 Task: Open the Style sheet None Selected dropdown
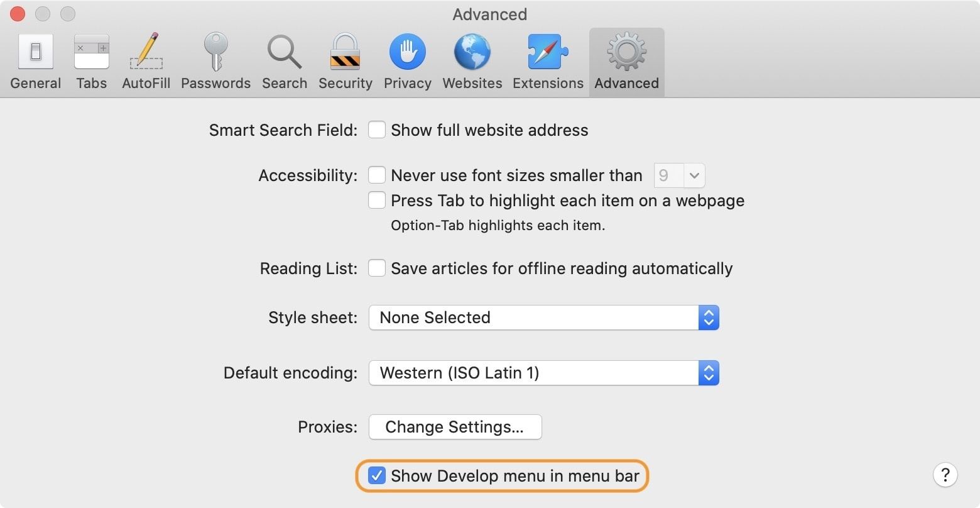pyautogui.click(x=543, y=317)
